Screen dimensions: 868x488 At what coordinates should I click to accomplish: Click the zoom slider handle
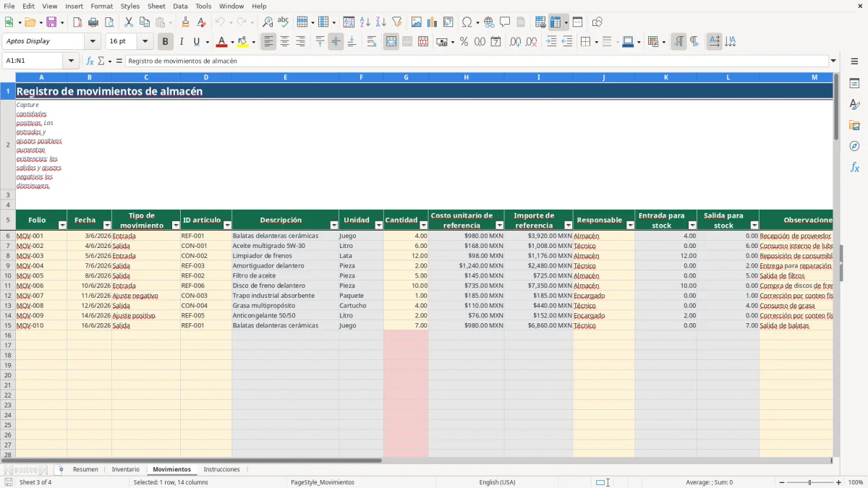point(809,482)
